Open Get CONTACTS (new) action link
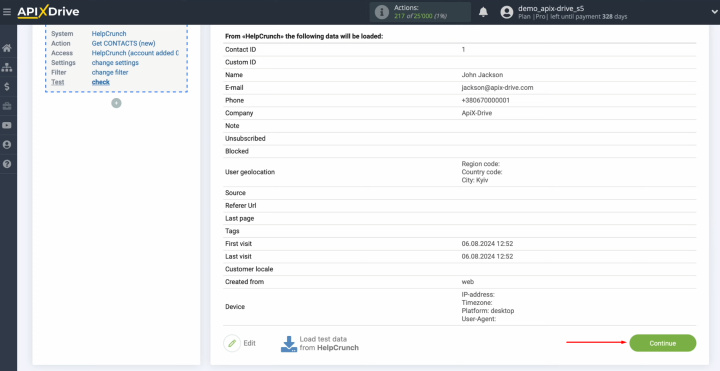Screen dimensions: 720x371 (124, 43)
